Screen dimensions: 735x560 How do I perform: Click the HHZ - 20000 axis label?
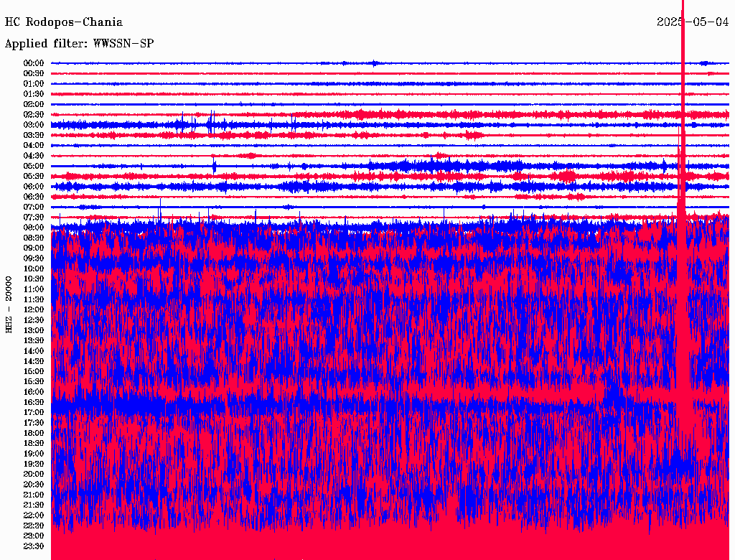click(9, 304)
